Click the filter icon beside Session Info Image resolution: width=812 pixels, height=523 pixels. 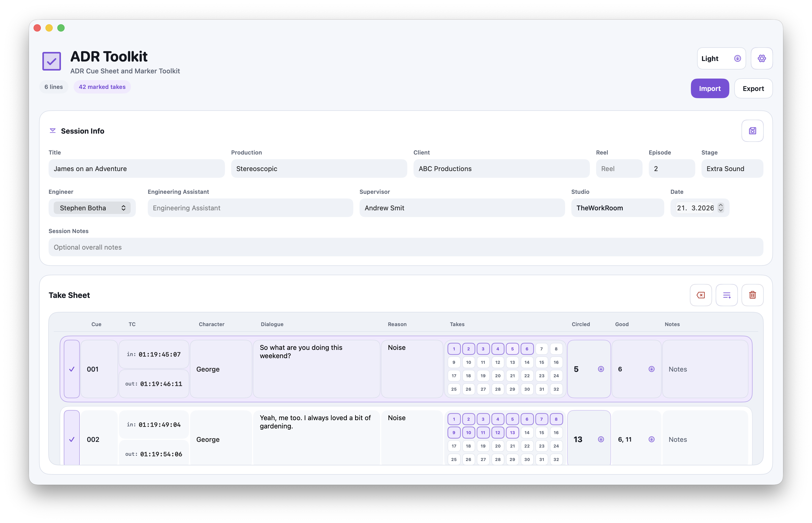click(x=53, y=131)
